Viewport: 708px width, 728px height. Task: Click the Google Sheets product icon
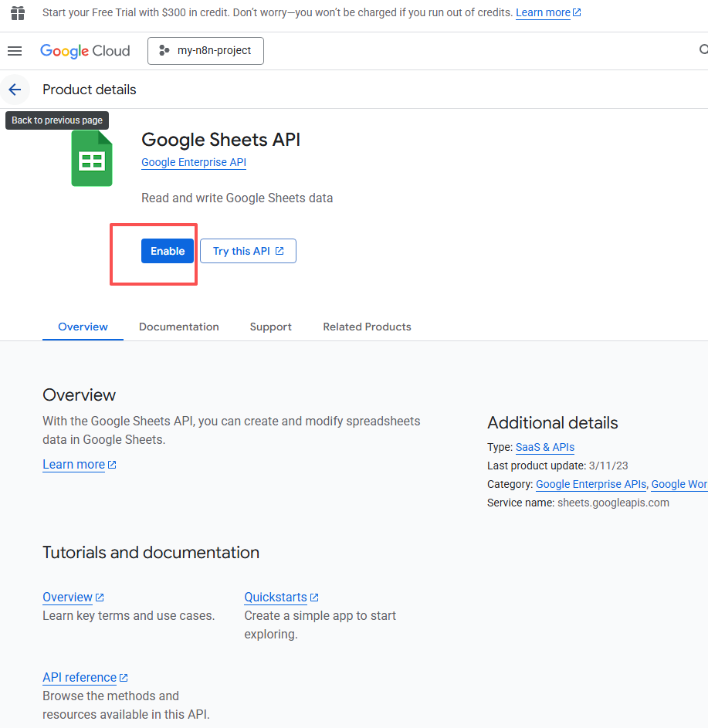pyautogui.click(x=92, y=158)
